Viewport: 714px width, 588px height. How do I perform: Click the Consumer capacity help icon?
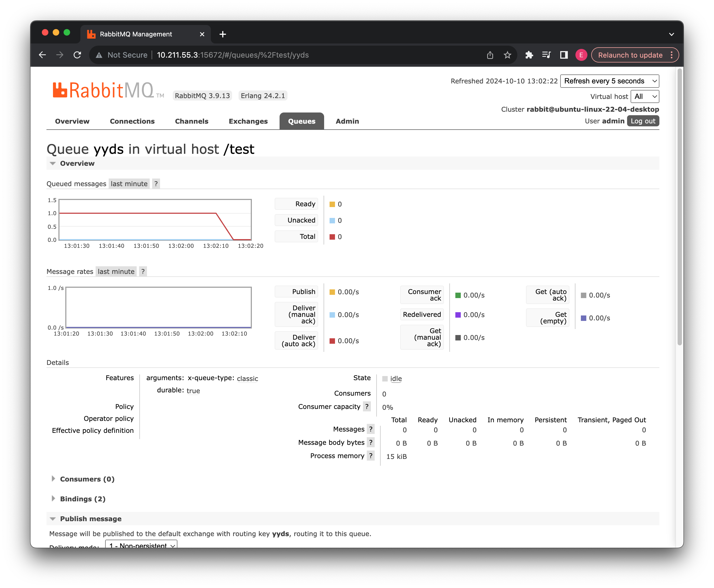[367, 406]
